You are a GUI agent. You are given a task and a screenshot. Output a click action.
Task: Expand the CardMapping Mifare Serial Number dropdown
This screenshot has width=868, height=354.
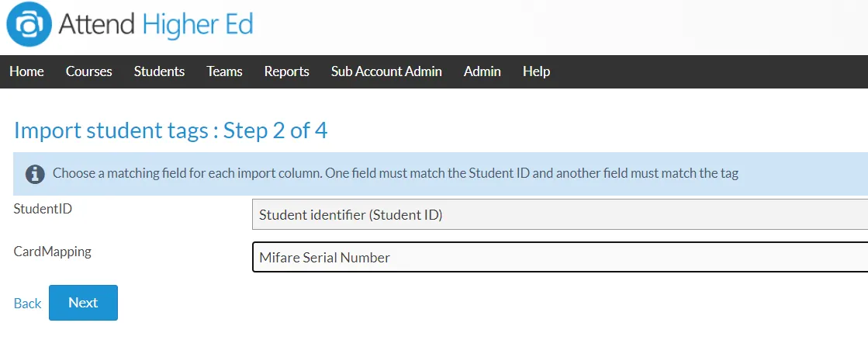pyautogui.click(x=559, y=257)
